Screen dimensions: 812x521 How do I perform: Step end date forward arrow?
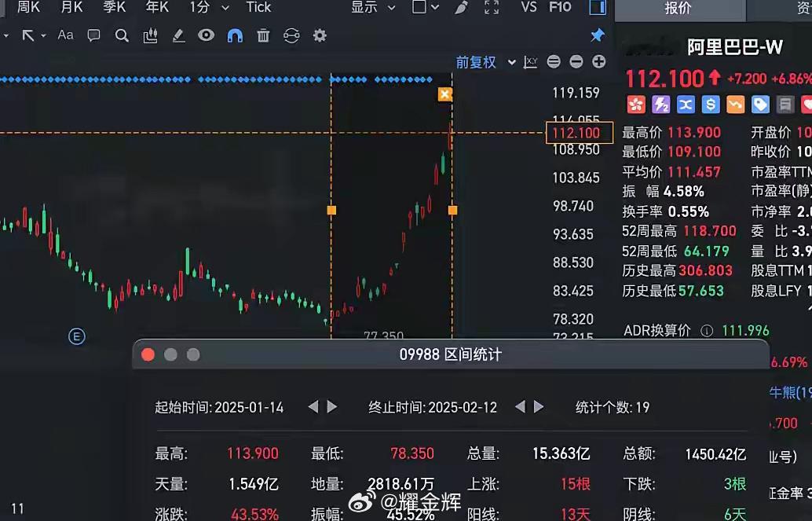pos(539,407)
